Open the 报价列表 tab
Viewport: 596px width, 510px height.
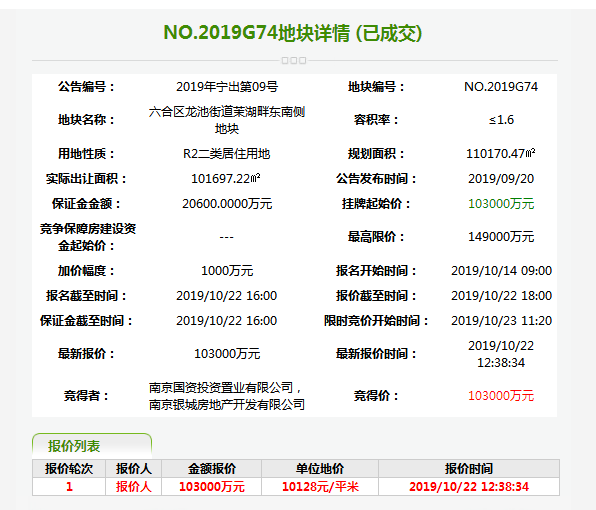pos(92,445)
